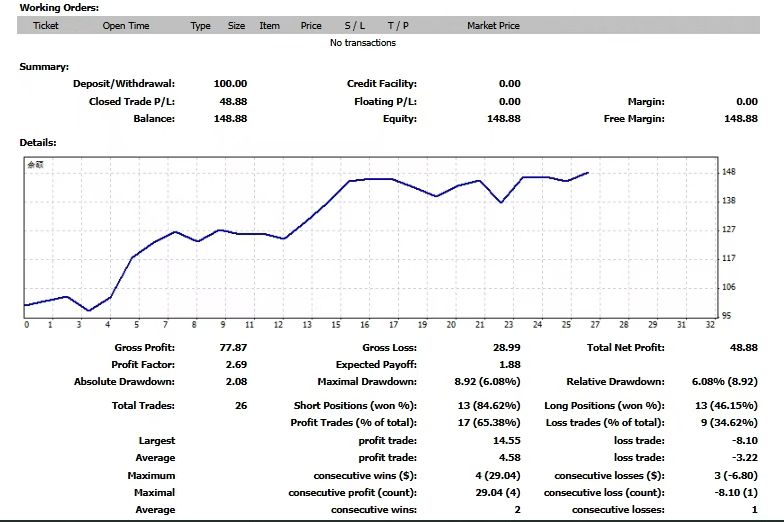Select largest profit trade value 14.55

coord(507,440)
